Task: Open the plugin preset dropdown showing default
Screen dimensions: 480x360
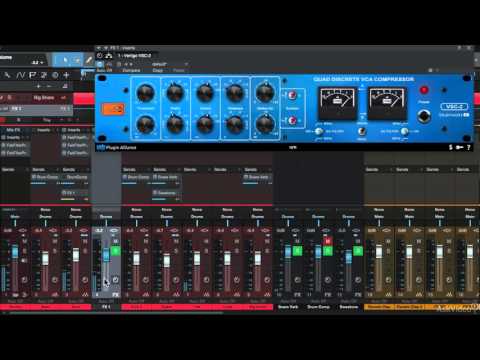Action: coord(170,64)
